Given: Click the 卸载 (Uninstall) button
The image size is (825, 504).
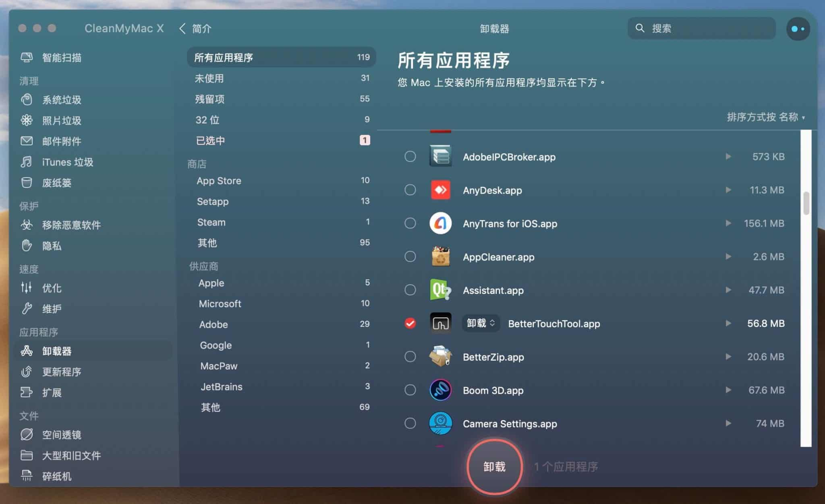Looking at the screenshot, I should [x=494, y=466].
